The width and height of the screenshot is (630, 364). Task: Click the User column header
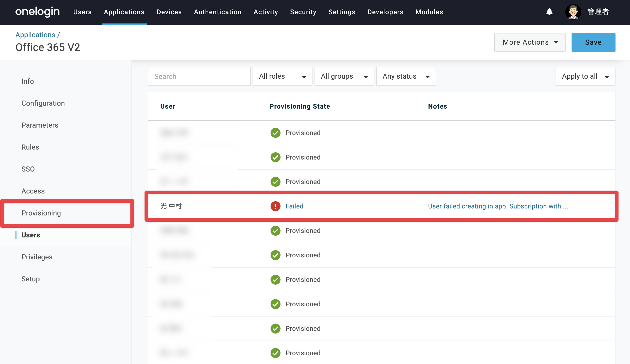168,106
